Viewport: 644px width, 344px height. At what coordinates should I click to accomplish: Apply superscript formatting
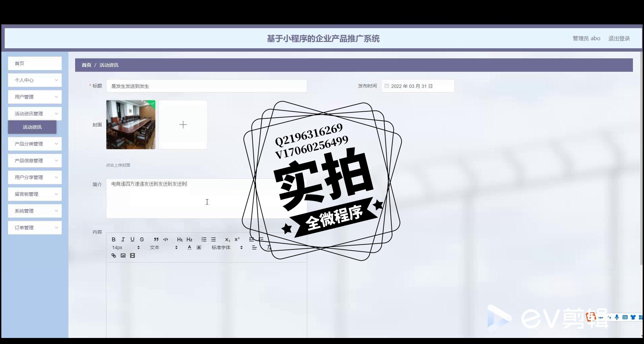point(237,239)
